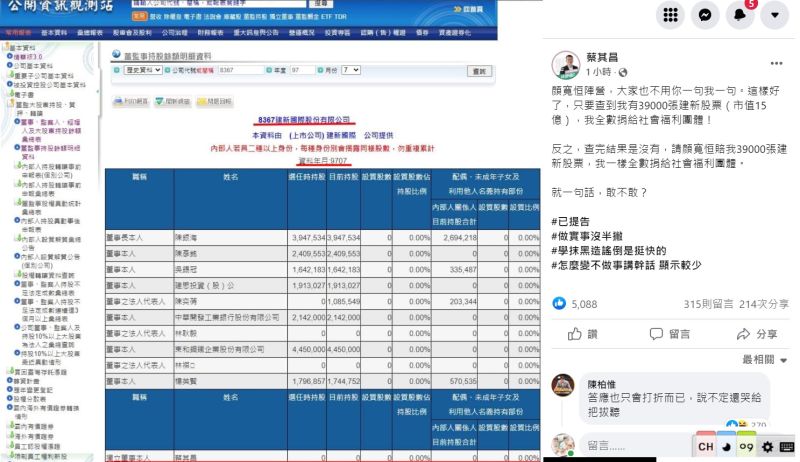Screen dimensions: 800x462
Task: Click the 留言 comment input field
Action: pyautogui.click(x=638, y=446)
